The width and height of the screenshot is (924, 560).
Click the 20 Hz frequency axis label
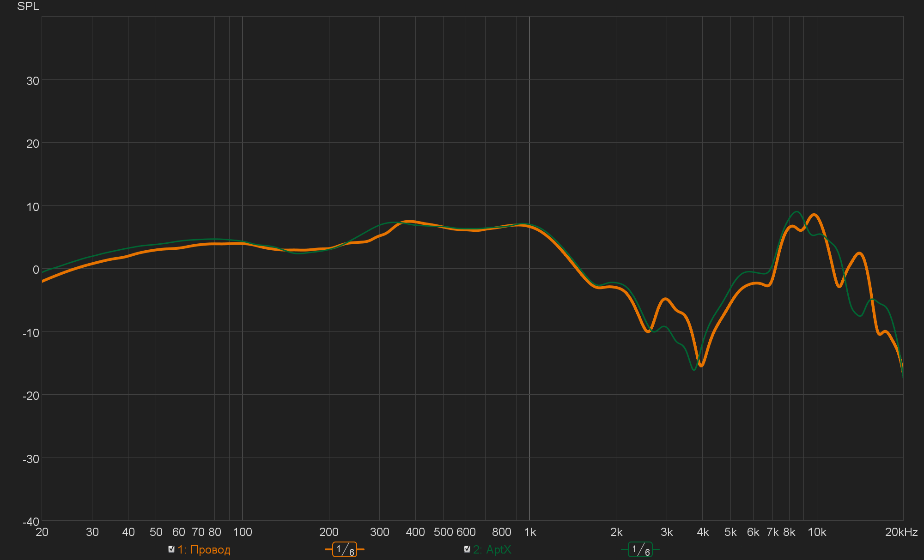[x=42, y=532]
